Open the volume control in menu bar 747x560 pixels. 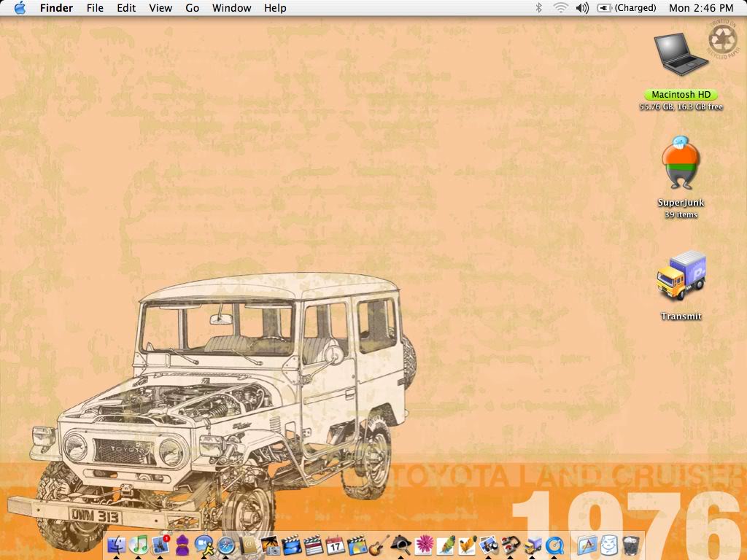pos(582,7)
